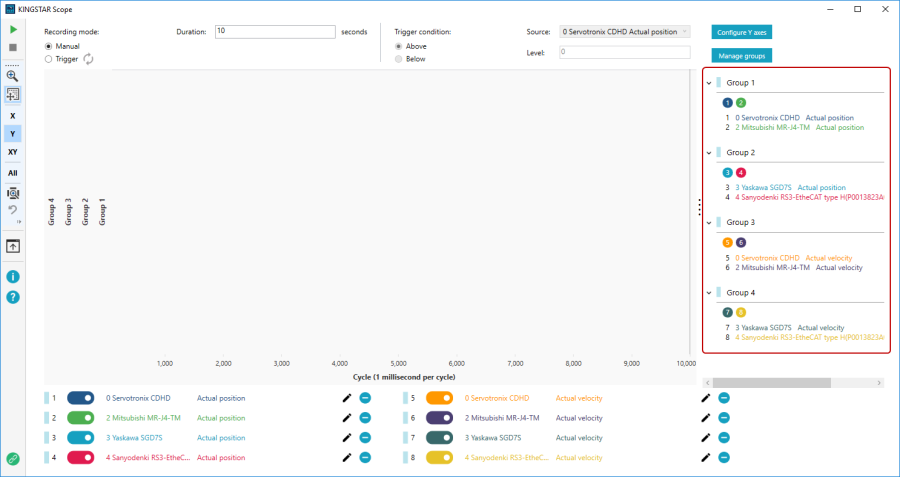Toggle channel 2 Mitsubishi MR-J4-TM position switch
This screenshot has width=900, height=477.
tap(81, 418)
